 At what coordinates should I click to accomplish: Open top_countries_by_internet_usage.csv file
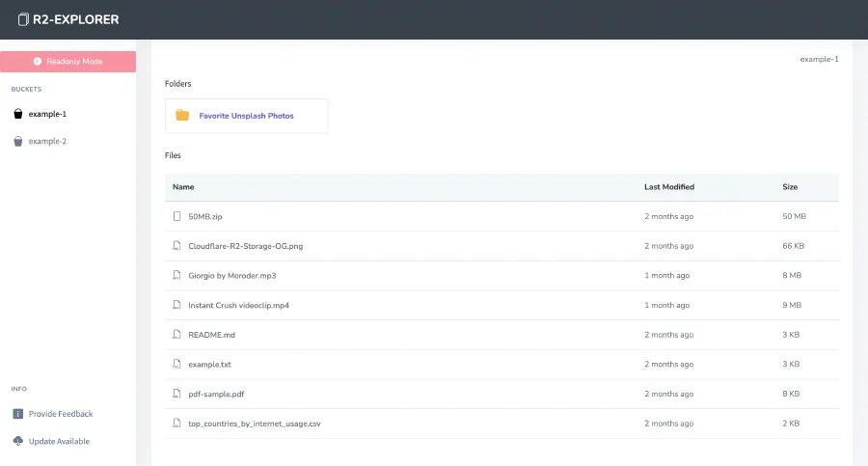click(254, 424)
